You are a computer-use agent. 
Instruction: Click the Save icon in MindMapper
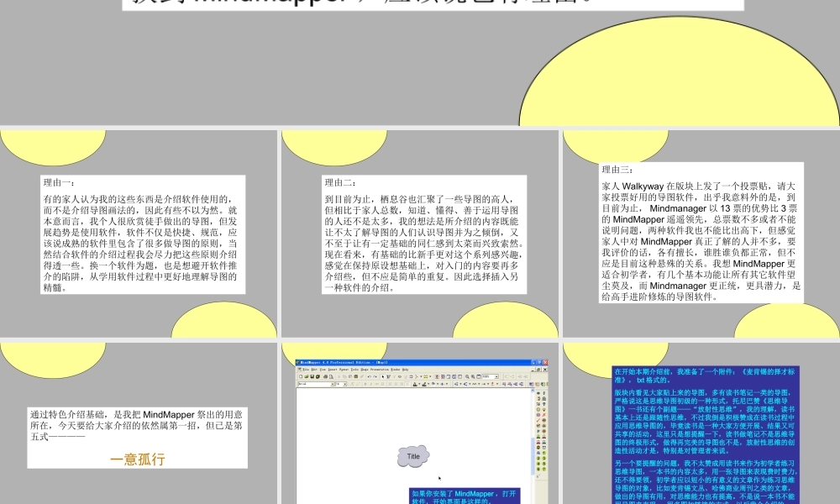312,376
